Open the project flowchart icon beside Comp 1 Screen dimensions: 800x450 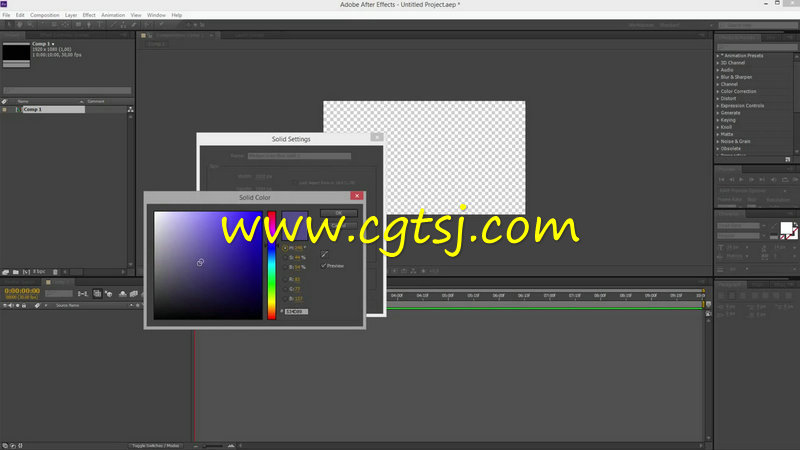pos(131,110)
